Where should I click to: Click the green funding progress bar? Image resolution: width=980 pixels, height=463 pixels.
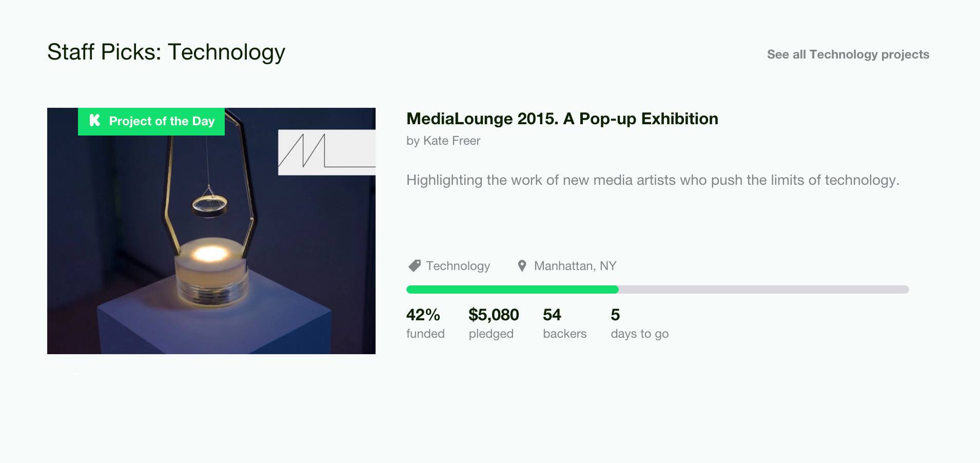point(512,290)
